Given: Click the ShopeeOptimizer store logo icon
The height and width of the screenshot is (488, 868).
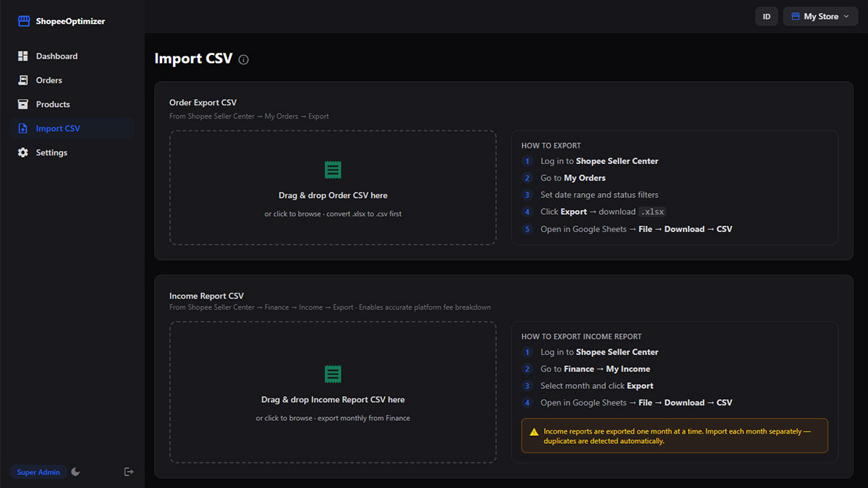Looking at the screenshot, I should pyautogui.click(x=25, y=21).
